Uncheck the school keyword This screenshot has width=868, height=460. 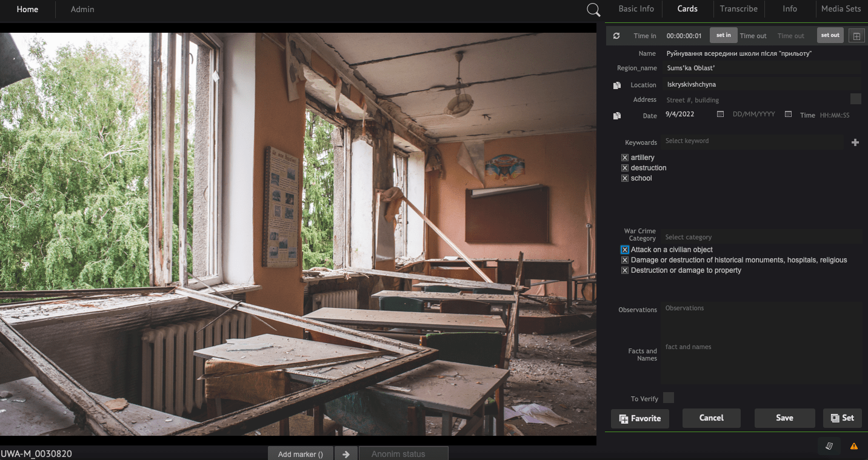coord(625,178)
